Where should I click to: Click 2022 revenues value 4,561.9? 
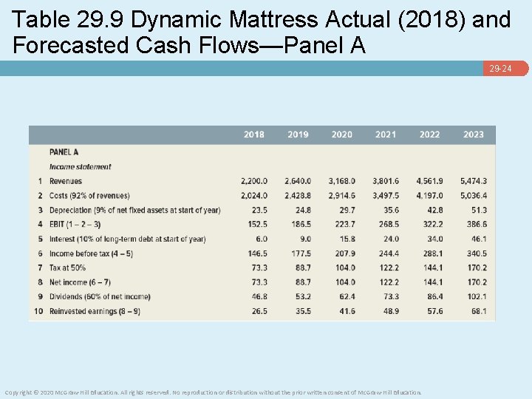coord(429,181)
